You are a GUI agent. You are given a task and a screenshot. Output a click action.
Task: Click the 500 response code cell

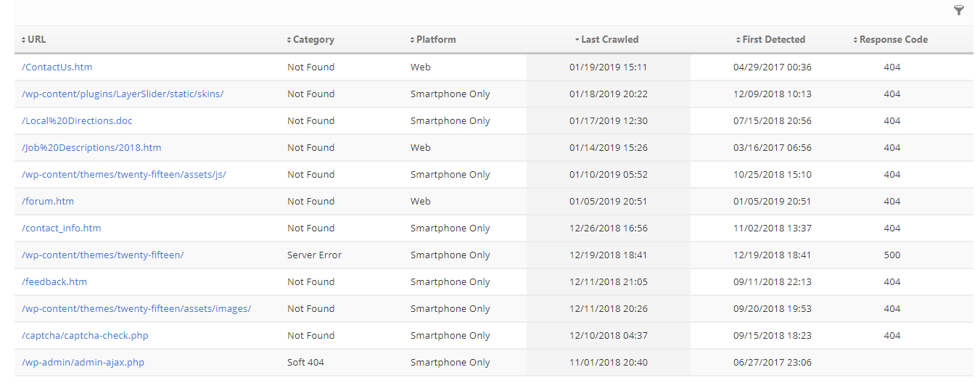click(892, 255)
